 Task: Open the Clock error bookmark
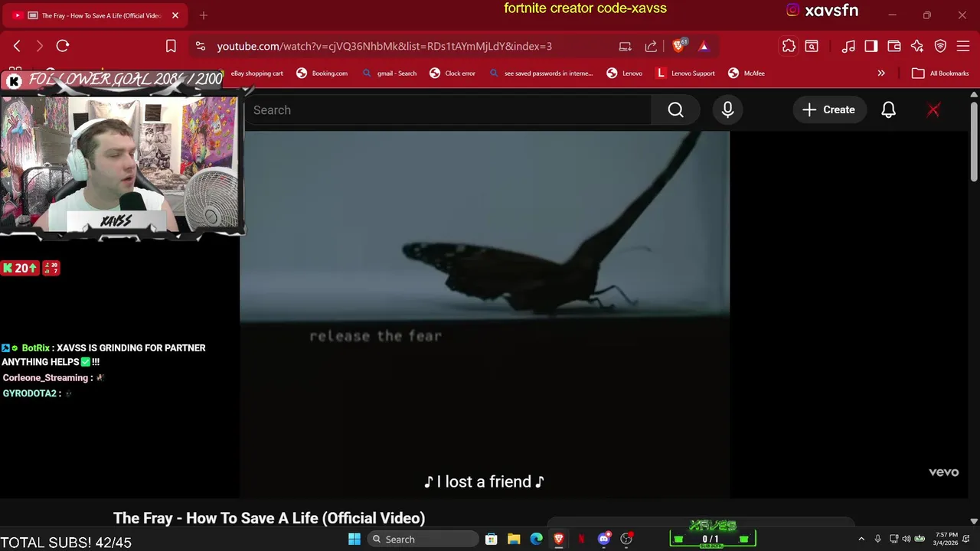click(x=452, y=73)
